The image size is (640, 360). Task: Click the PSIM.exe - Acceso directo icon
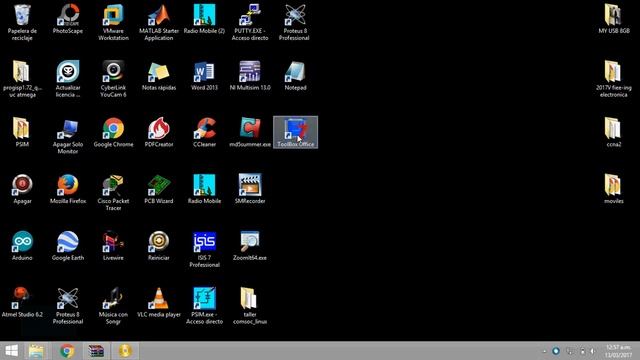click(204, 306)
